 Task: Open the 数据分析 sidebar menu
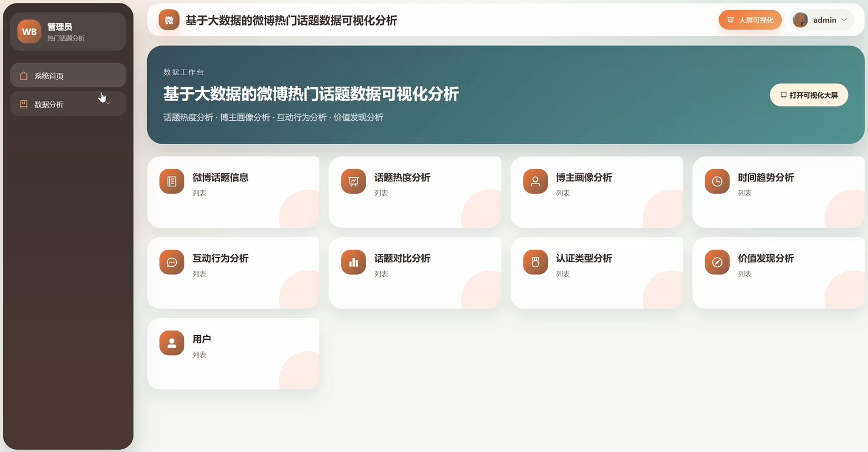click(68, 104)
